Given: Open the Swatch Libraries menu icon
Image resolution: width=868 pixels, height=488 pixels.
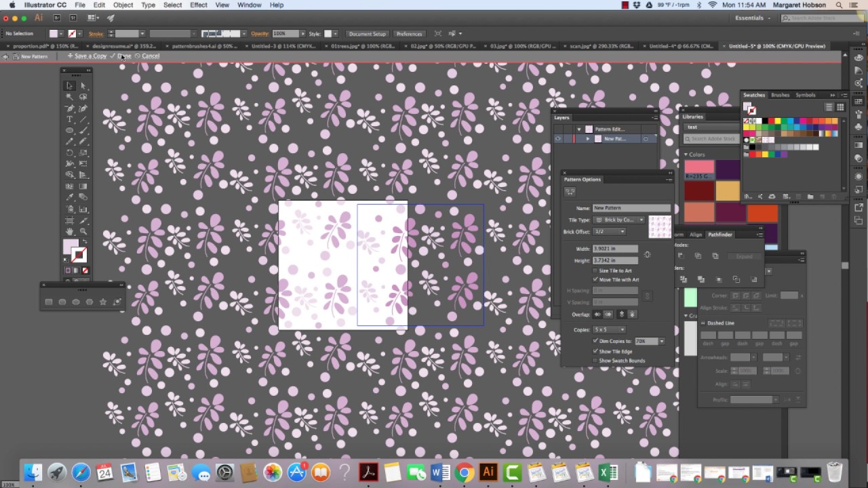Looking at the screenshot, I should (748, 197).
